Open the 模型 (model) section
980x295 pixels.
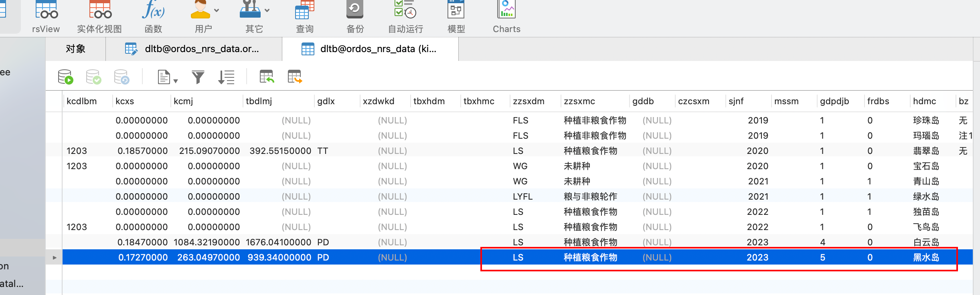point(456,17)
